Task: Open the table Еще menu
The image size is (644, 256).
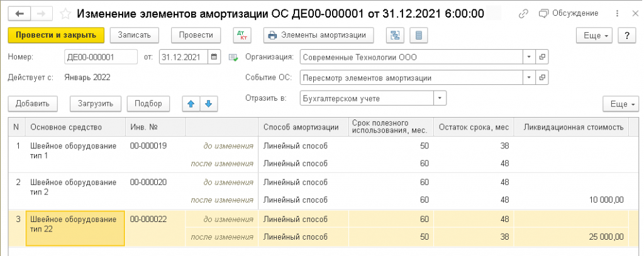Action: (x=620, y=103)
